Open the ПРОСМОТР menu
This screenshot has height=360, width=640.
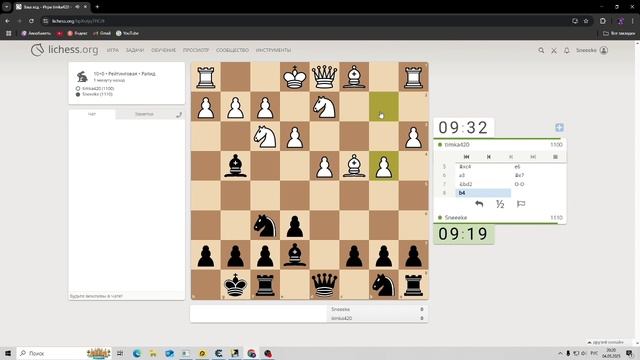click(196, 50)
